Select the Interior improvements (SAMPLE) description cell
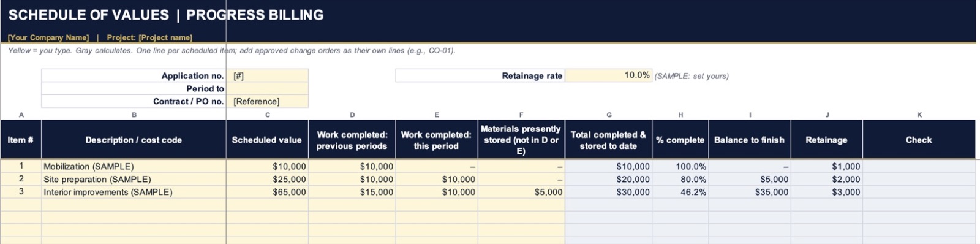This screenshot has width=980, height=244. point(134,192)
